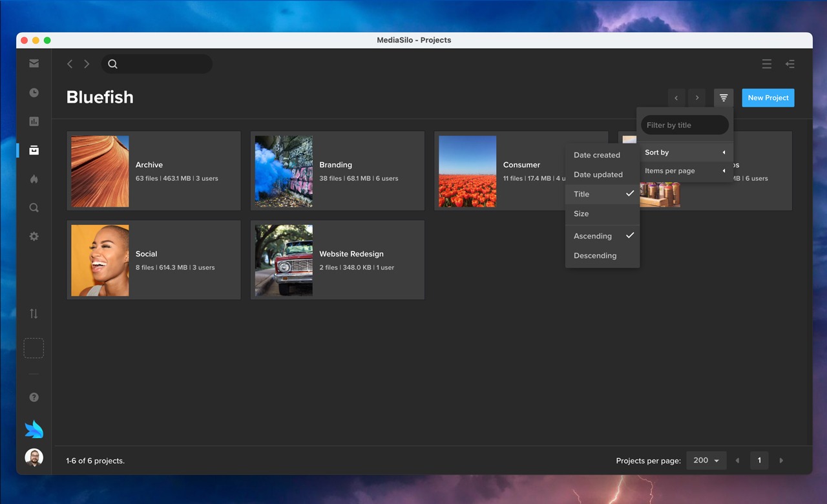Screen dimensions: 827x504
Task: Expand the Items per page submenu
Action: coord(685,171)
